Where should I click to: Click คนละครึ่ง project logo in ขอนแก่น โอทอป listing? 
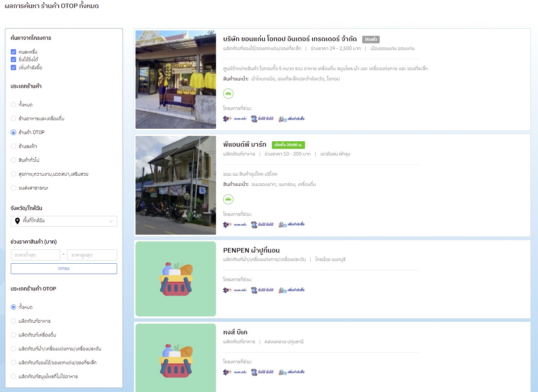[x=235, y=119]
